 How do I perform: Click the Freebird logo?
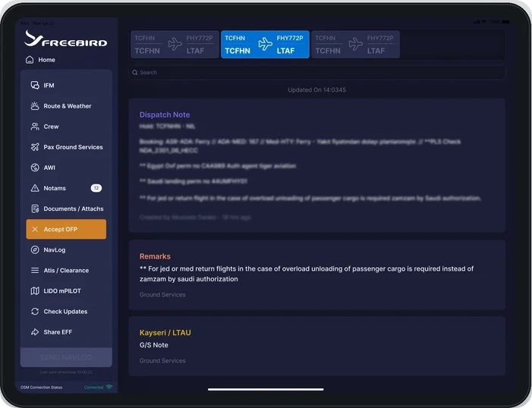pyautogui.click(x=66, y=39)
